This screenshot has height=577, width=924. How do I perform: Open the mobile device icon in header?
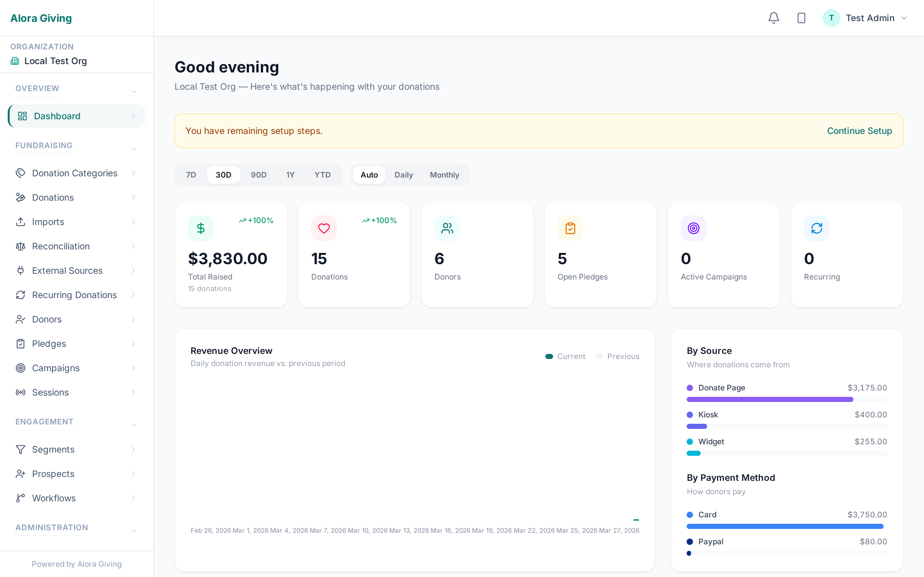click(x=801, y=18)
